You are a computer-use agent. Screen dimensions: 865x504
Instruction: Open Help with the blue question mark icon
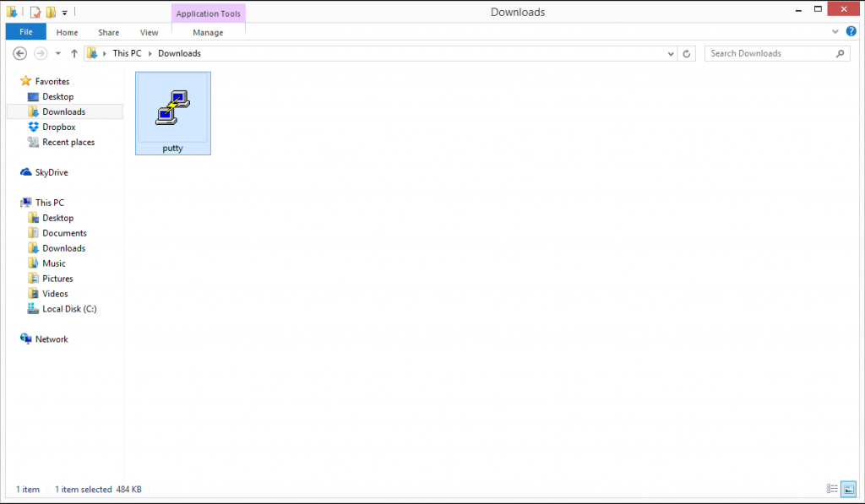[x=851, y=32]
